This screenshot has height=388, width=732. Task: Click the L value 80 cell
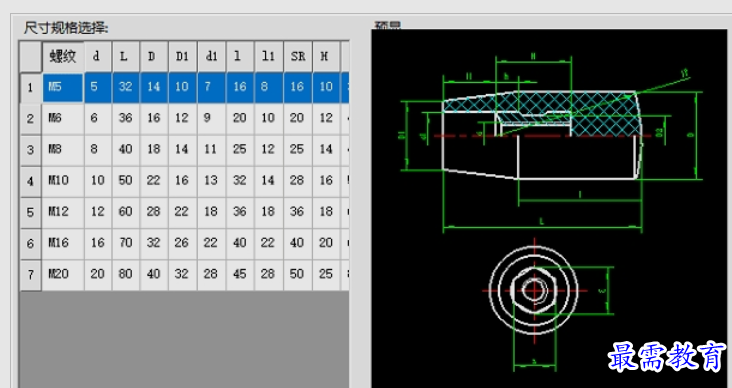point(126,274)
